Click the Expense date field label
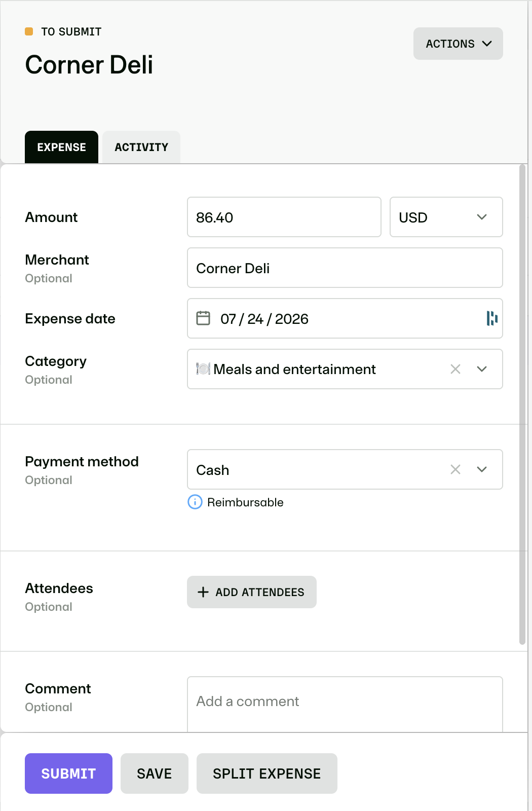Image resolution: width=532 pixels, height=811 pixels. 70,319
